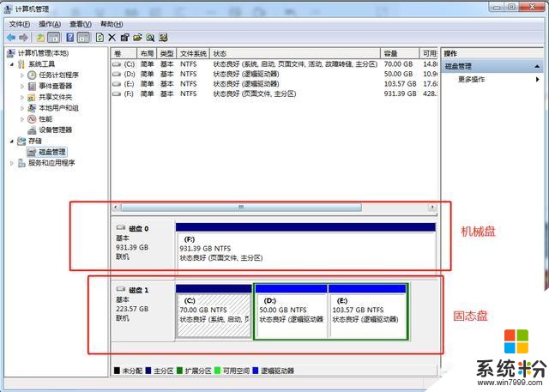The width and height of the screenshot is (549, 392).
Task: Select 系统工具 in the tree
Action: pos(42,64)
